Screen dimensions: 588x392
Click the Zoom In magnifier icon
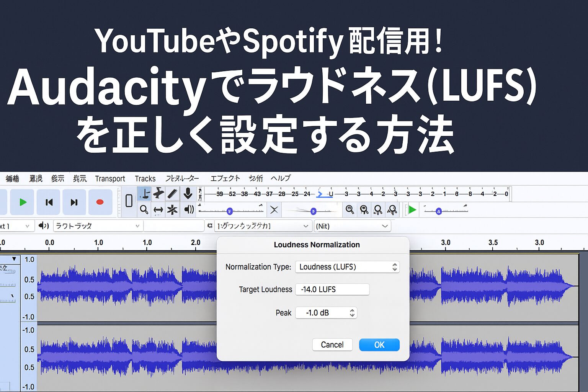(350, 209)
